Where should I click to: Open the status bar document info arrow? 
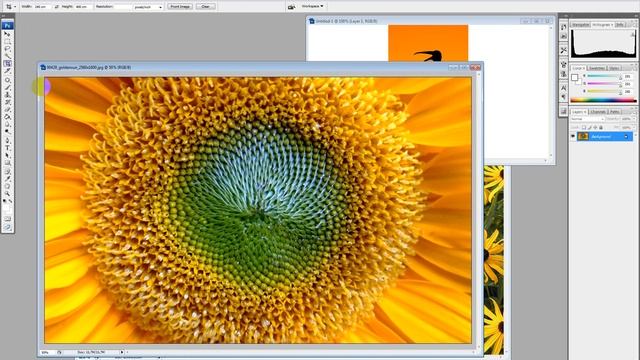[122, 352]
